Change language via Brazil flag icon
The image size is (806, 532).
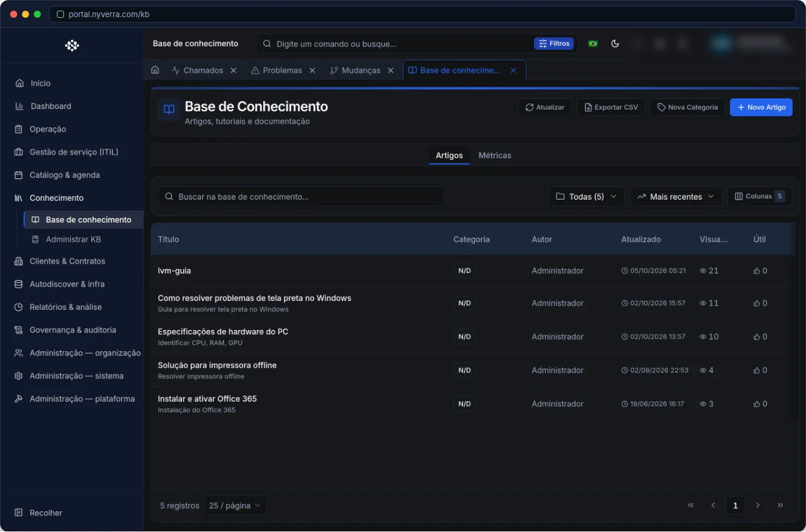pos(593,44)
